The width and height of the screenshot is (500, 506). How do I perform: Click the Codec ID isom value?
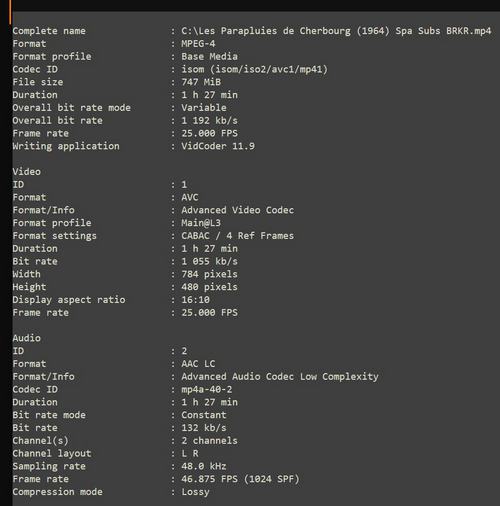click(254, 69)
